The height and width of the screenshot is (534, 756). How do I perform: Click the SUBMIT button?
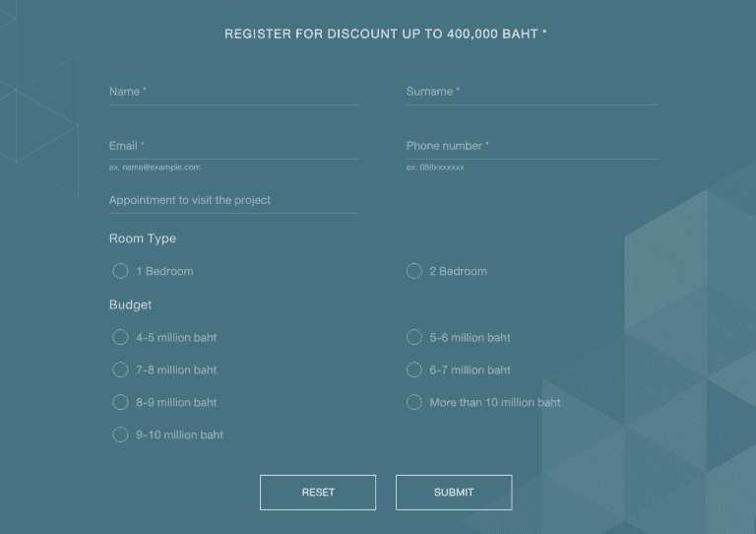[454, 493]
